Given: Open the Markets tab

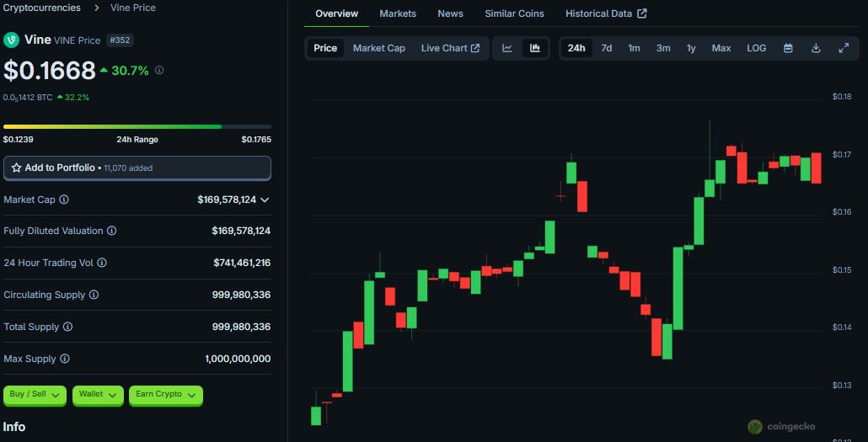Looking at the screenshot, I should click(398, 13).
